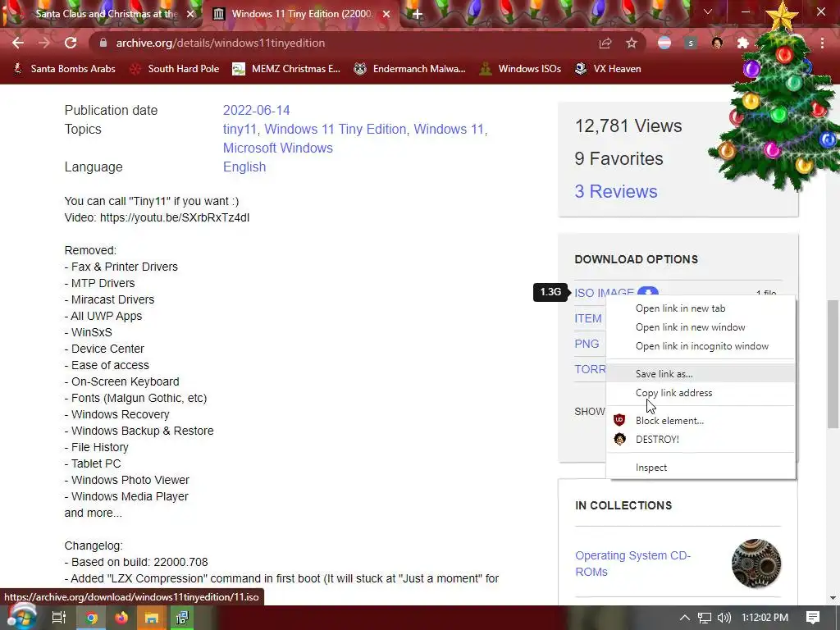The image size is (840, 630).
Task: Click the page vertical scrollbar thumb
Action: click(x=833, y=364)
